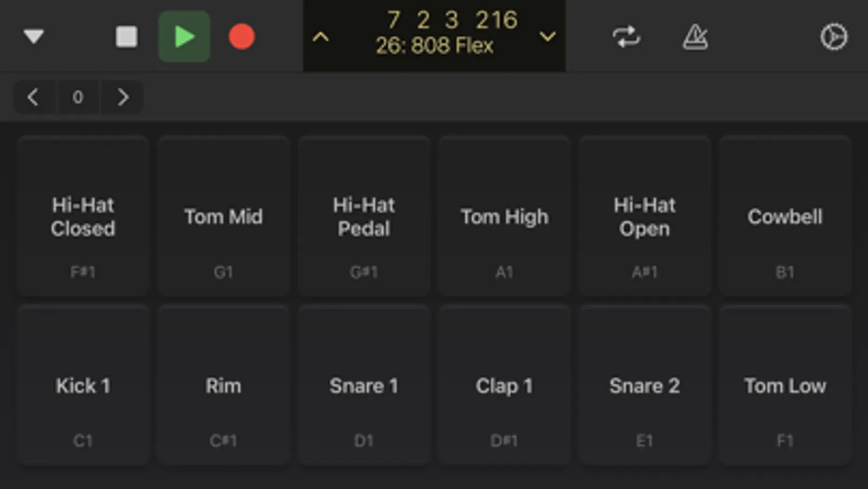Open the circular settings icon at right
The width and height of the screenshot is (868, 489).
coord(833,37)
